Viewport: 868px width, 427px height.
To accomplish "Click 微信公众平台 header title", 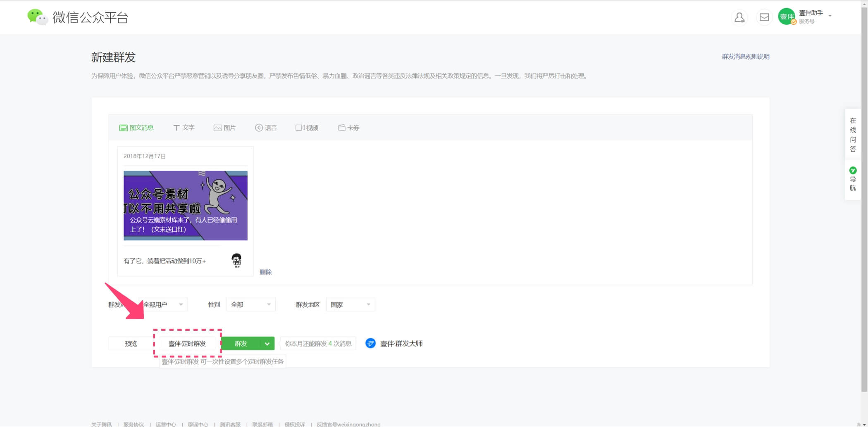I will click(x=91, y=17).
